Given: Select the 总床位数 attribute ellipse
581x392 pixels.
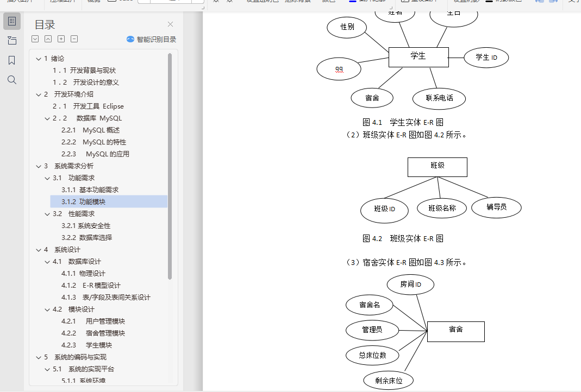Looking at the screenshot, I should pos(372,356).
